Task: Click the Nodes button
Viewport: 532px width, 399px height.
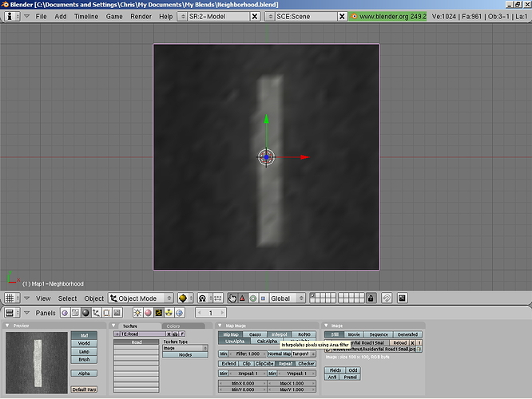Action: (185, 354)
